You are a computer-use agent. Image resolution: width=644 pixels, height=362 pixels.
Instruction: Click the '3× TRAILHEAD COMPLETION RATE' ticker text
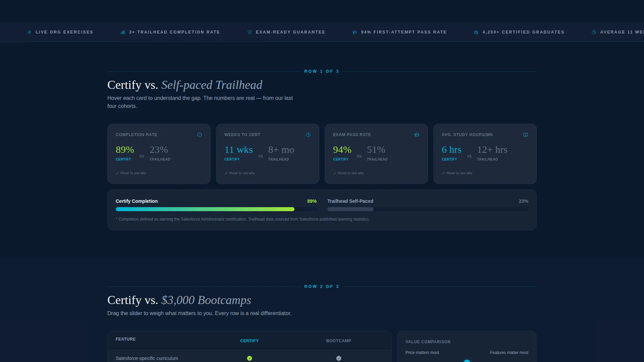pyautogui.click(x=174, y=32)
